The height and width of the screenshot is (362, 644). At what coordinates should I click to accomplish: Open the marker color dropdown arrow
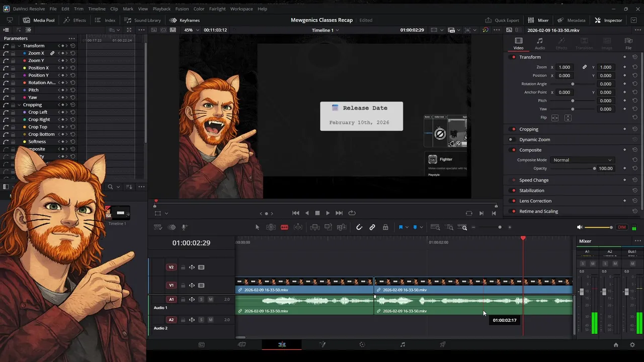[x=421, y=227]
